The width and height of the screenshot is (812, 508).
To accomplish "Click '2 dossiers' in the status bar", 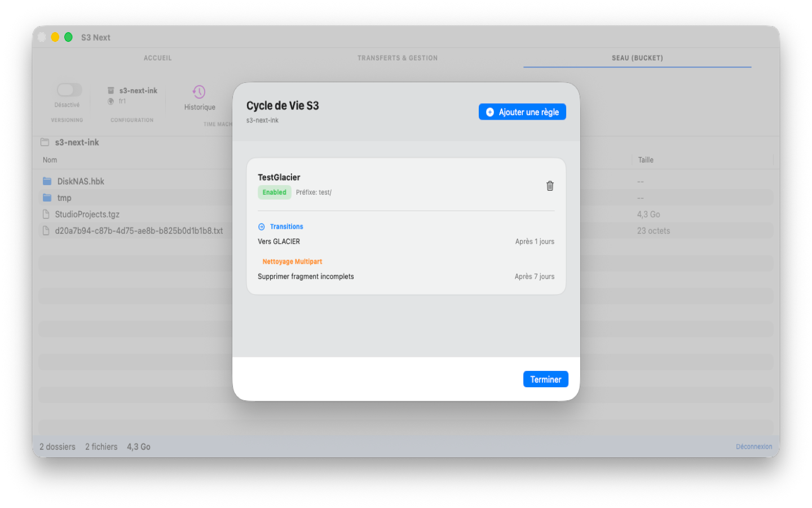I will tap(58, 446).
